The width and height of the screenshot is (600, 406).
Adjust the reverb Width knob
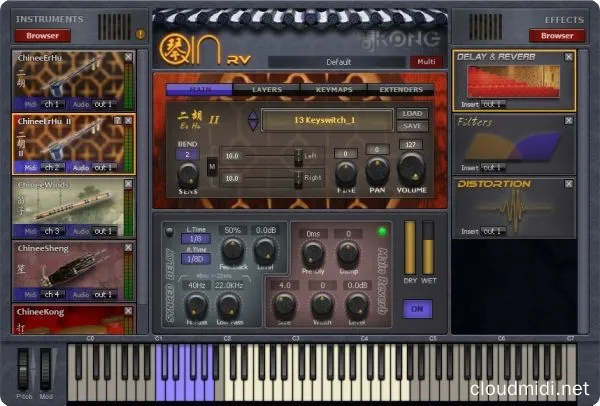322,305
